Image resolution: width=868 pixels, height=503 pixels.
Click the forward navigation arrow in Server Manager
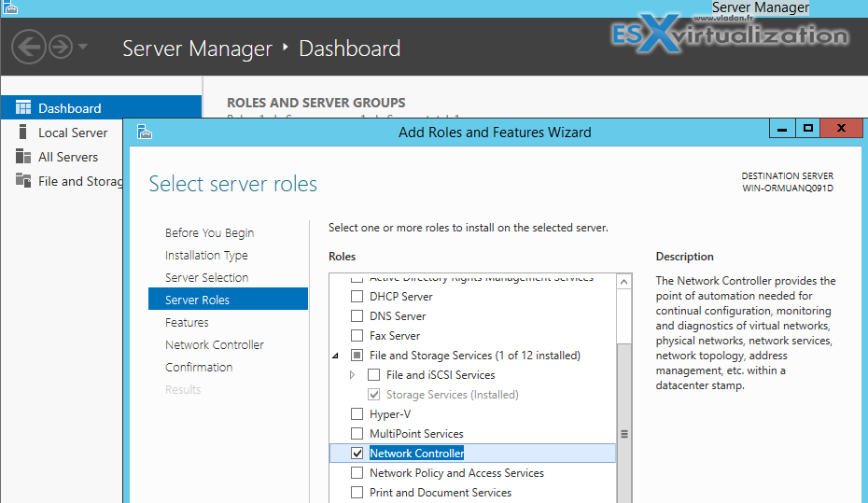61,47
